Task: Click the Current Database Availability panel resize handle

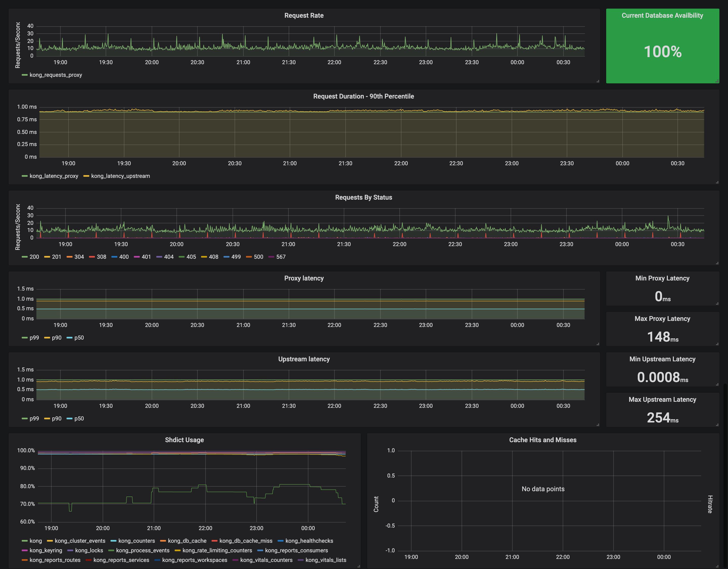Action: [x=717, y=81]
